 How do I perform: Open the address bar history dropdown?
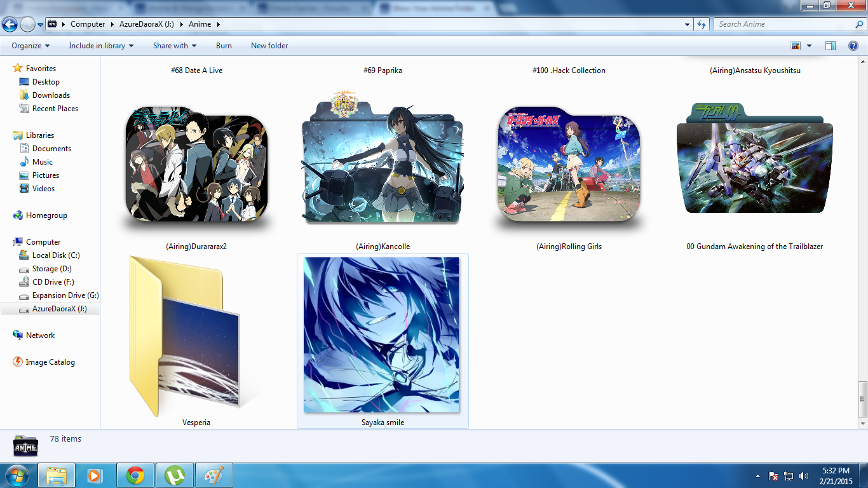pos(688,24)
